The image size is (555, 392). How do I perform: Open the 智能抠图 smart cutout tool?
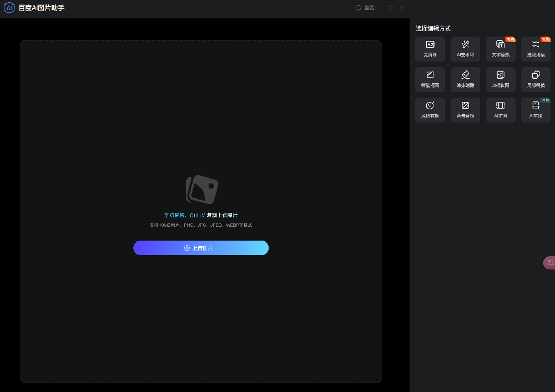(x=430, y=79)
